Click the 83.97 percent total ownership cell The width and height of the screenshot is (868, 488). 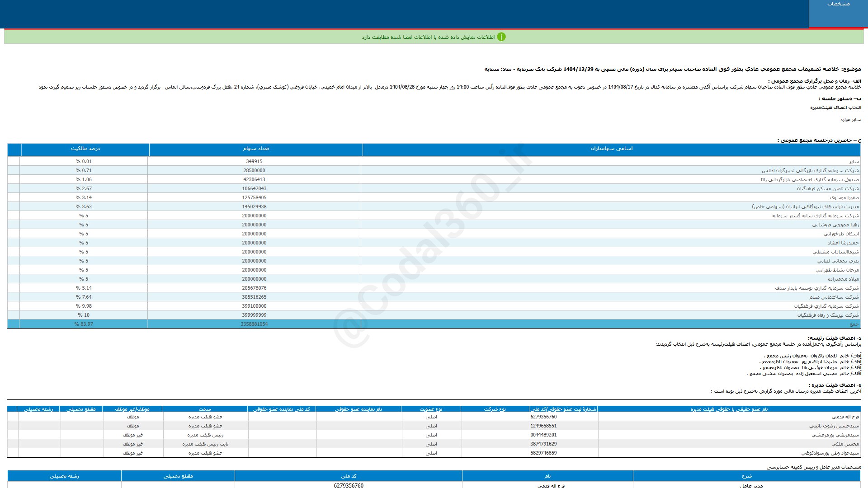click(84, 324)
